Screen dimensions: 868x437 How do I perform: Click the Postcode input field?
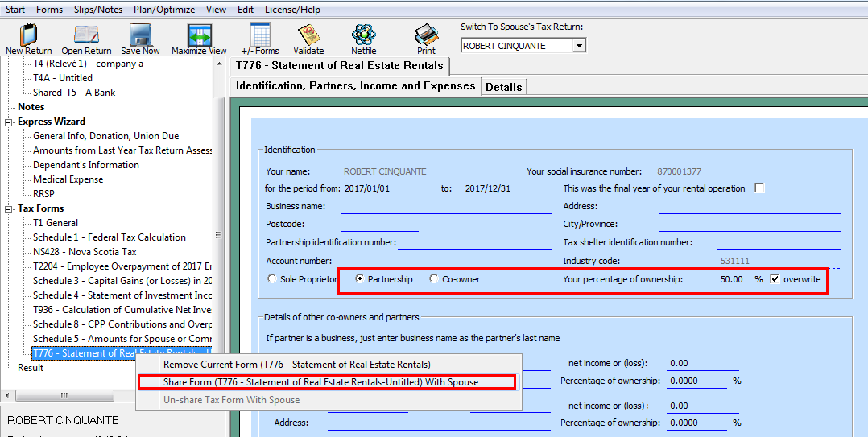coord(379,225)
